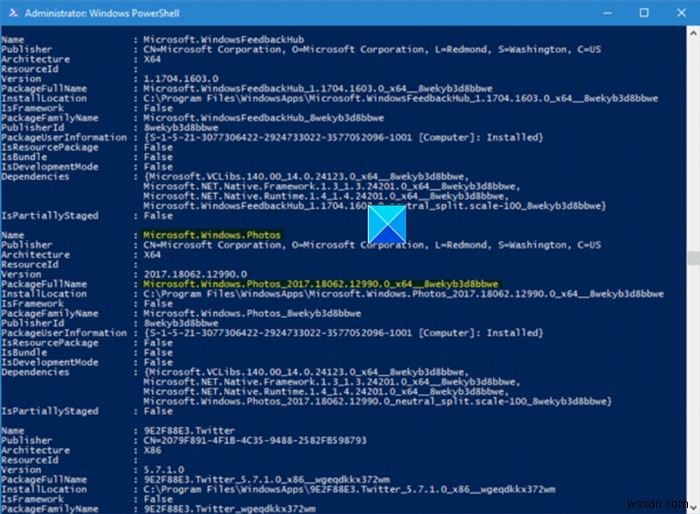
Task: Click the Microsoft.WindowsFeedbackHub name value
Action: coord(223,39)
